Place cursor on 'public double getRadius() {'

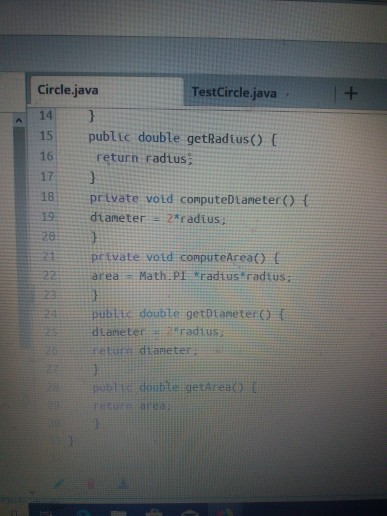coord(182,138)
